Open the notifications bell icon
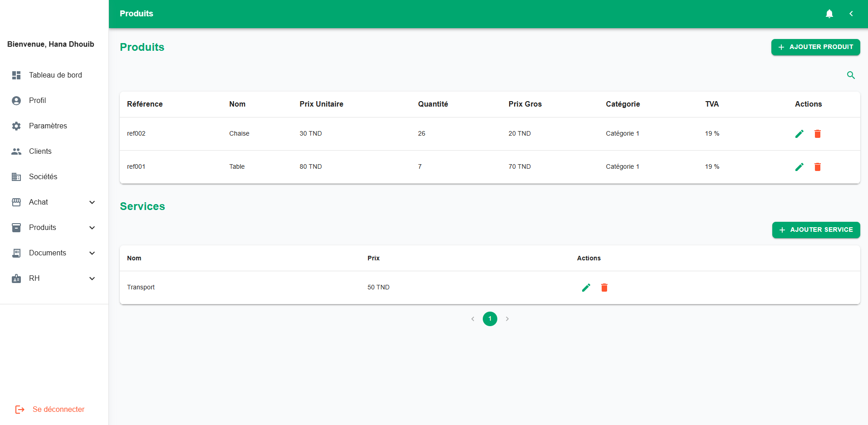Viewport: 868px width, 425px height. [829, 14]
